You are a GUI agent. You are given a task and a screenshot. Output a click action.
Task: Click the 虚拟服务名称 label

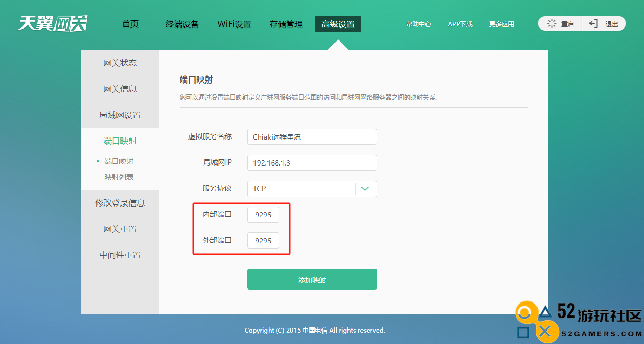click(210, 136)
